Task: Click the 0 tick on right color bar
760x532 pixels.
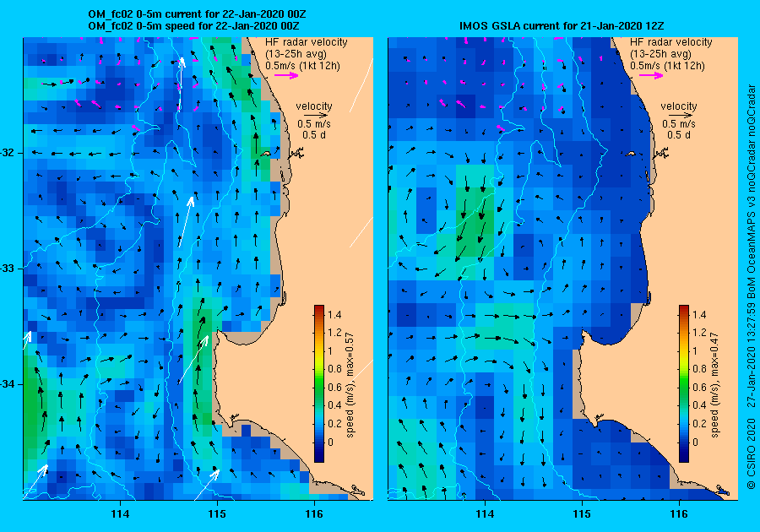Action: coord(695,442)
